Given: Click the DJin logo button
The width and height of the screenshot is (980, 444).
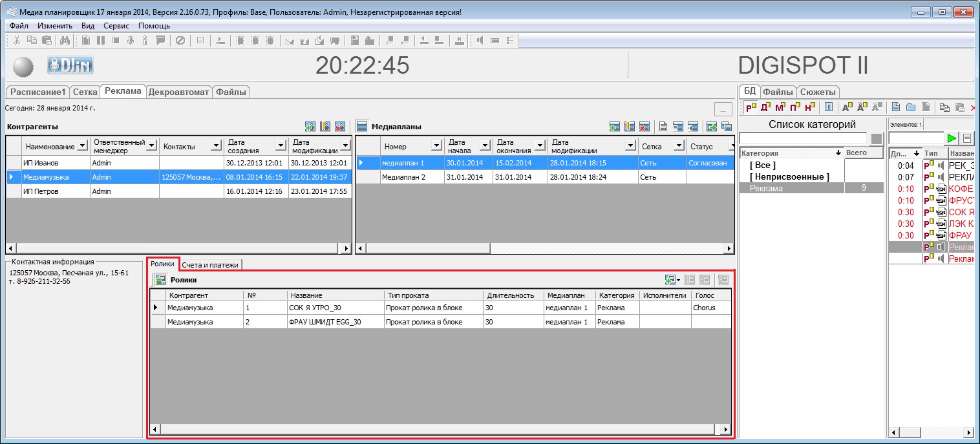Looking at the screenshot, I should click(70, 65).
